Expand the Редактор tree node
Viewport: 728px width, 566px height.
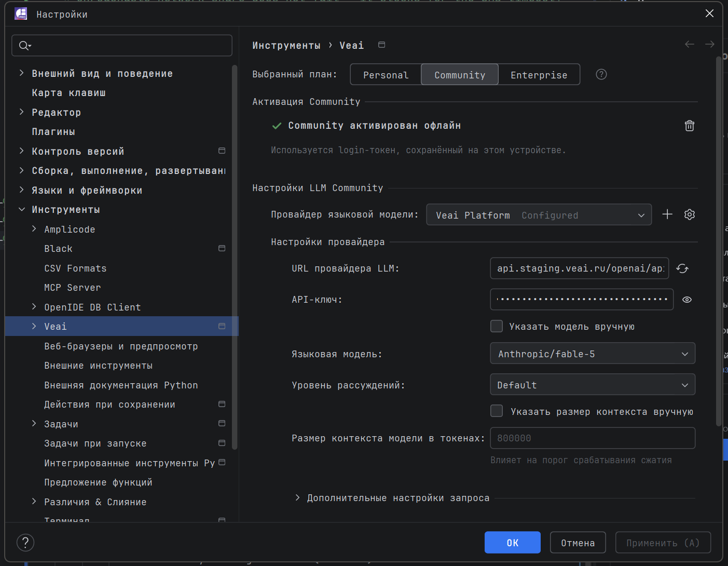(x=21, y=112)
